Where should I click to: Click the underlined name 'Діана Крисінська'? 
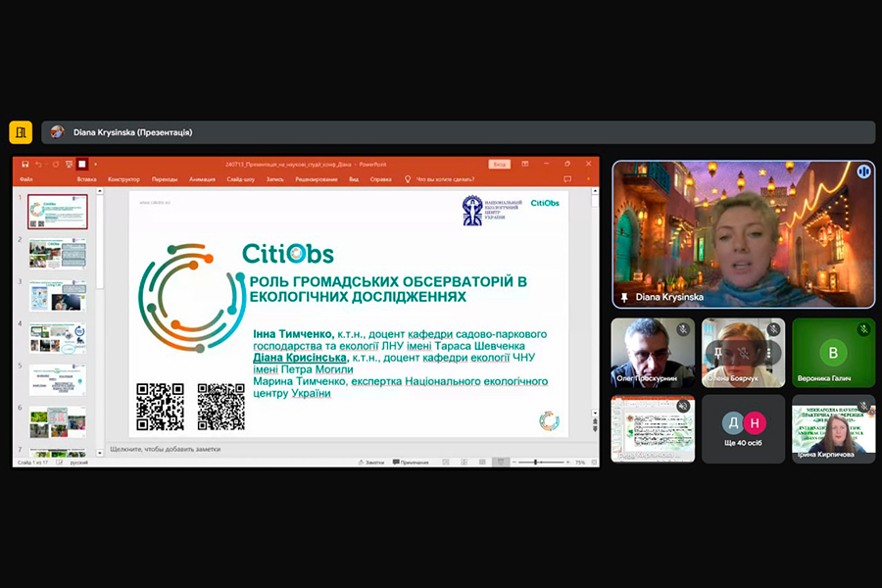[300, 358]
